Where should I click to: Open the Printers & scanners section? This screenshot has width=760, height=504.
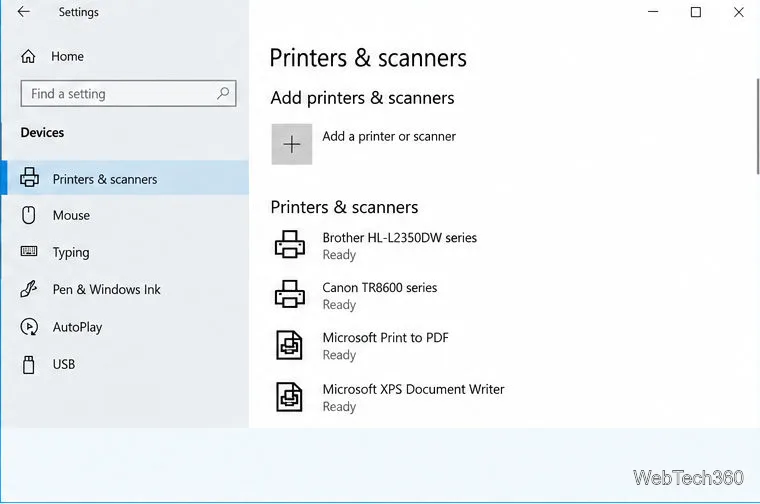(125, 178)
